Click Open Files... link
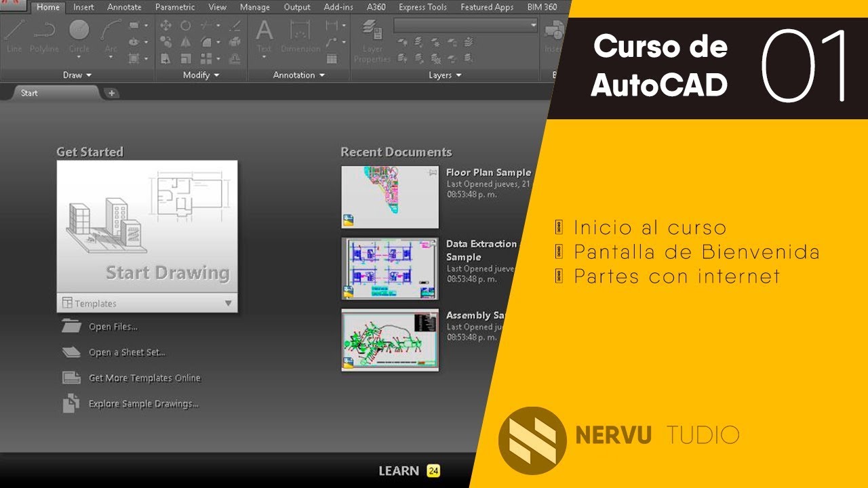The image size is (868, 488). 113,327
